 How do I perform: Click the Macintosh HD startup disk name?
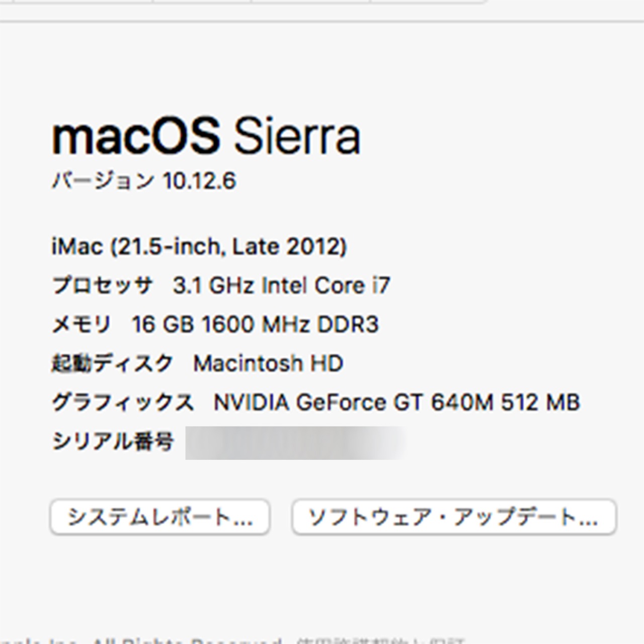[269, 362]
